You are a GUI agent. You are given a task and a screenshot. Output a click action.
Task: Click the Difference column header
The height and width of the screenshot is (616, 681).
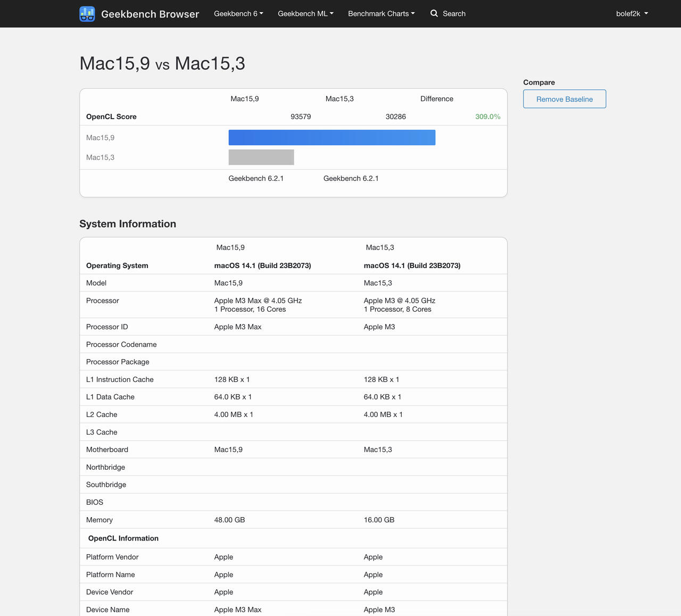pyautogui.click(x=436, y=99)
